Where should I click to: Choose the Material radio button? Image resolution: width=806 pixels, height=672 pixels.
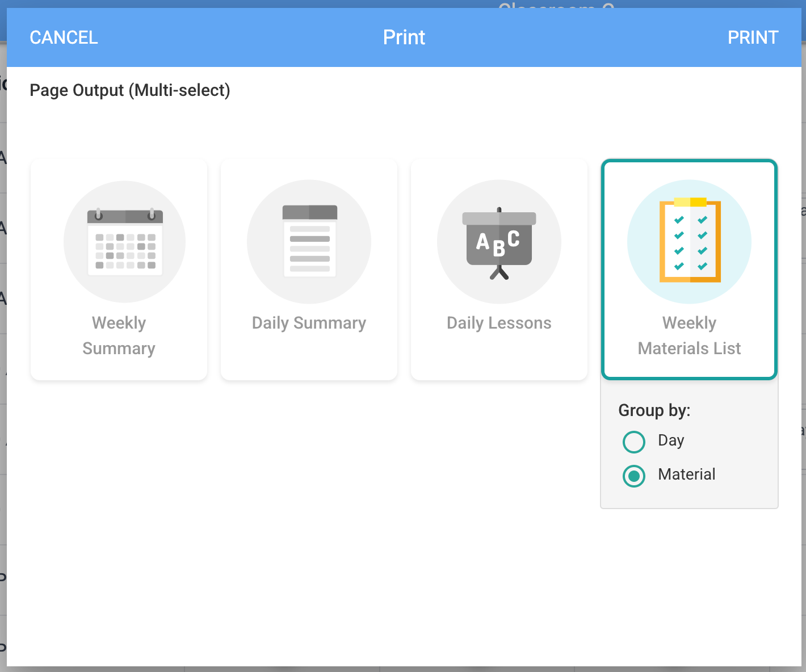(634, 476)
